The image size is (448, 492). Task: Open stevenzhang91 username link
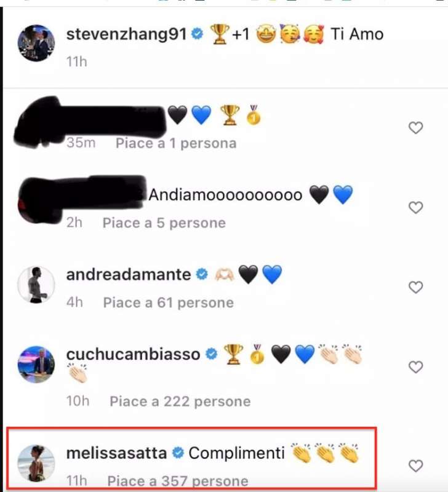(x=127, y=34)
